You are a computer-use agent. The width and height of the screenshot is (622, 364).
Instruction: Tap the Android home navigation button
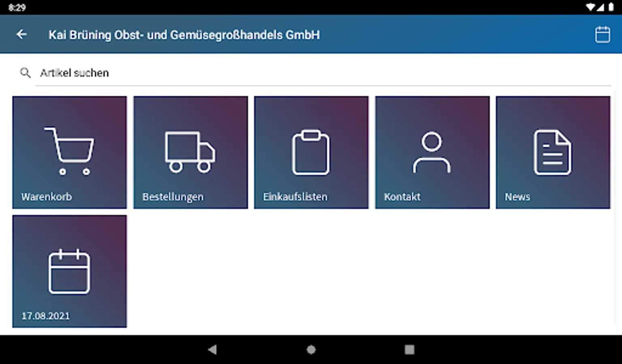(x=311, y=349)
